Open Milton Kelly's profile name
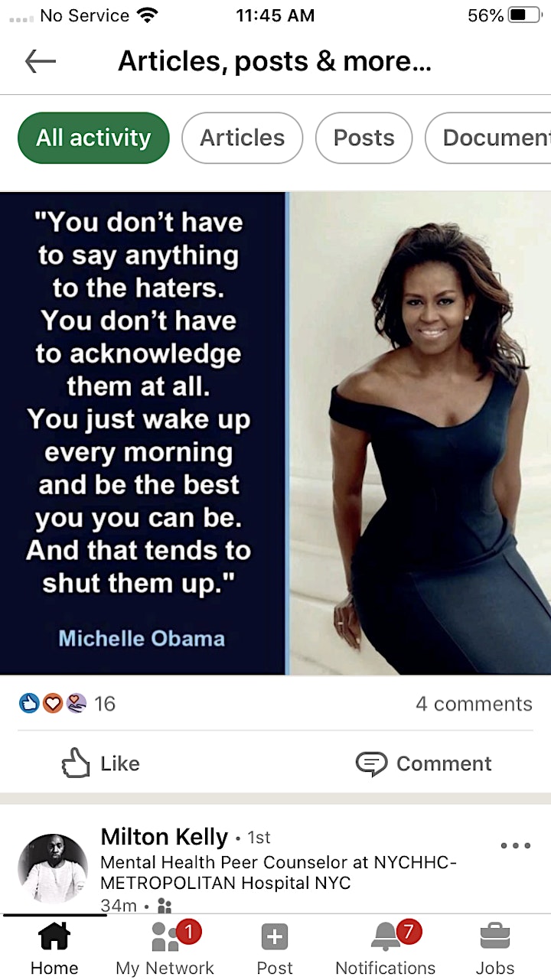The height and width of the screenshot is (980, 551). pyautogui.click(x=165, y=836)
